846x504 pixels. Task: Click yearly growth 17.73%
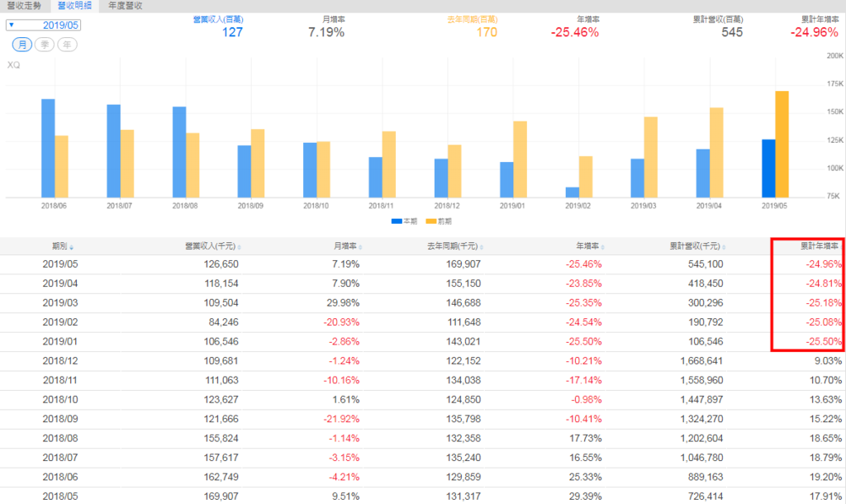(x=586, y=439)
